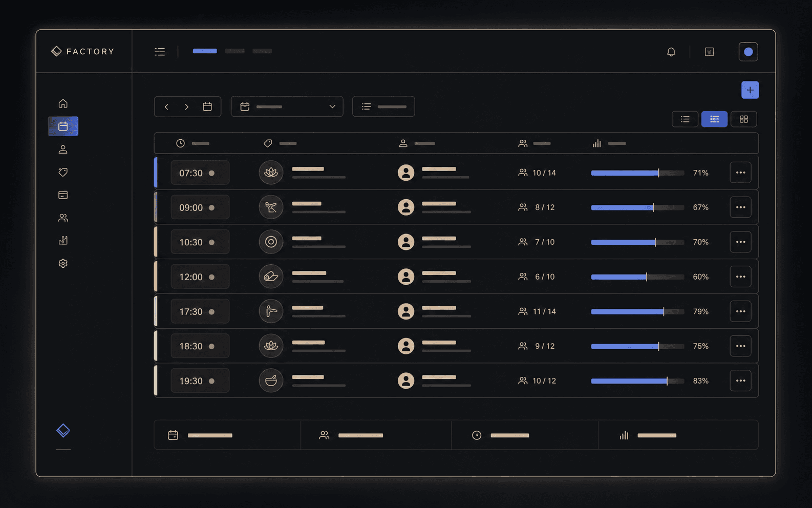
Task: Sort by the time clock column header
Action: click(193, 143)
